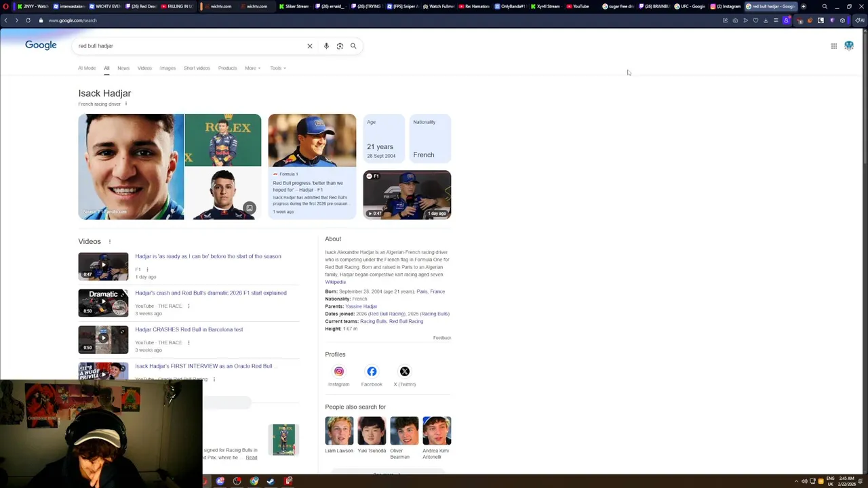Viewport: 868px width, 488px height.
Task: Open Google Lens image search icon
Action: tap(340, 46)
